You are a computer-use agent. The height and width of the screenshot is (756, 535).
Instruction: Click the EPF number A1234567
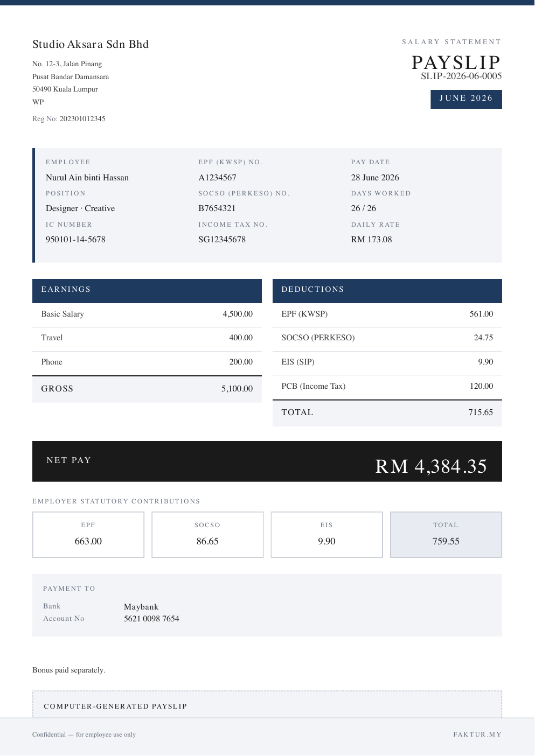click(x=217, y=178)
